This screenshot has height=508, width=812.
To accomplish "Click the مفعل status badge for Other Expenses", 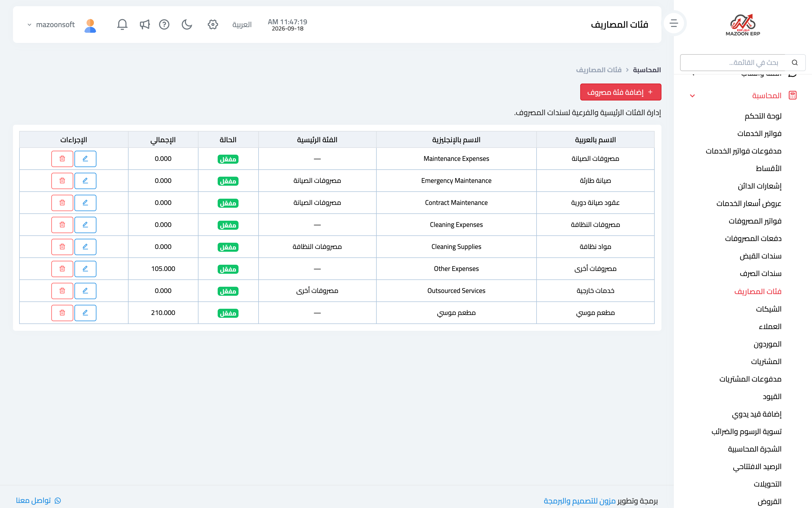I will pyautogui.click(x=228, y=269).
